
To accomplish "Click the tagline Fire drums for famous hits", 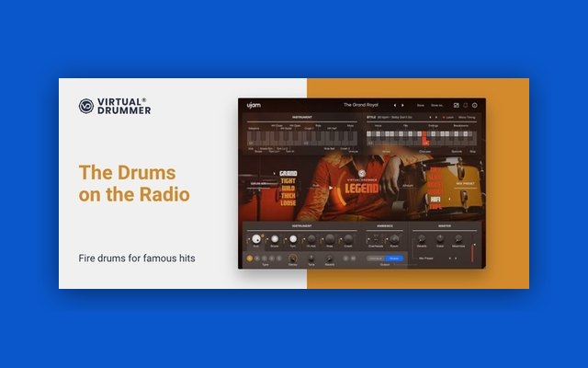I will pos(137,259).
